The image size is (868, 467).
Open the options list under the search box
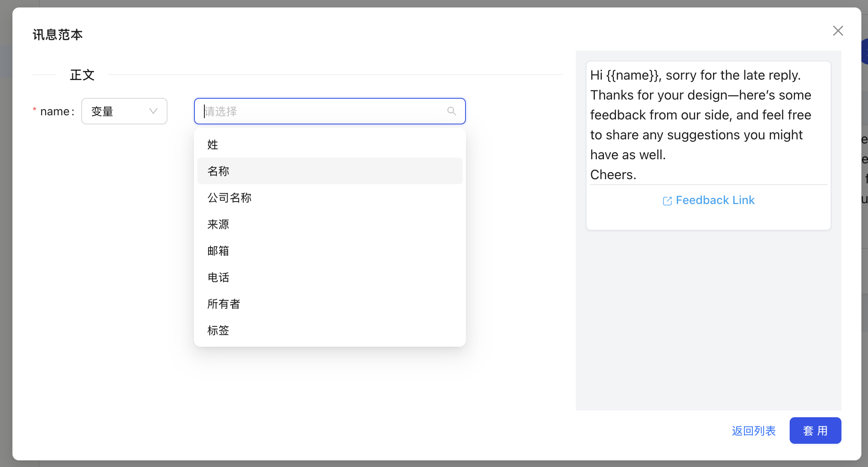point(330,111)
